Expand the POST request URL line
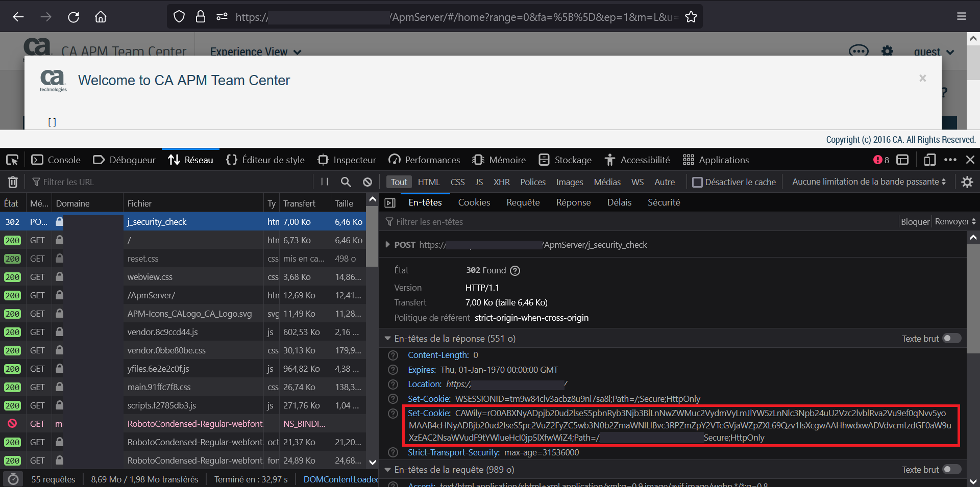 coord(388,245)
